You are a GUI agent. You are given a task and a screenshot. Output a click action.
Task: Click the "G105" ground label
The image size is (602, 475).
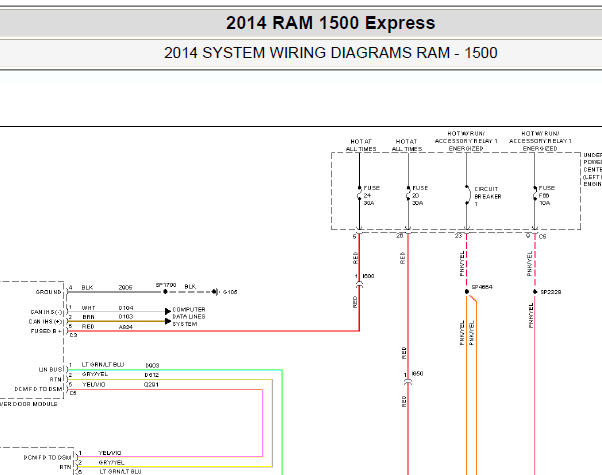230,292
